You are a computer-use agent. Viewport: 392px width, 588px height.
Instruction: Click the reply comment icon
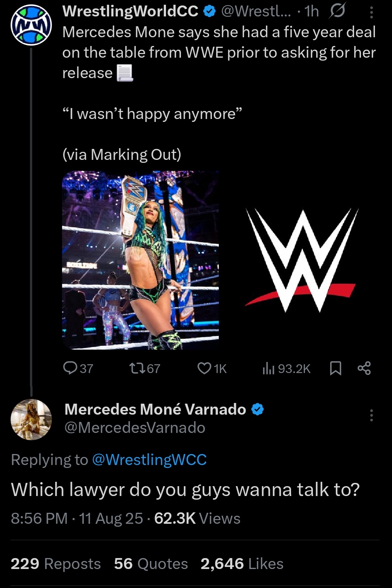[x=69, y=368]
